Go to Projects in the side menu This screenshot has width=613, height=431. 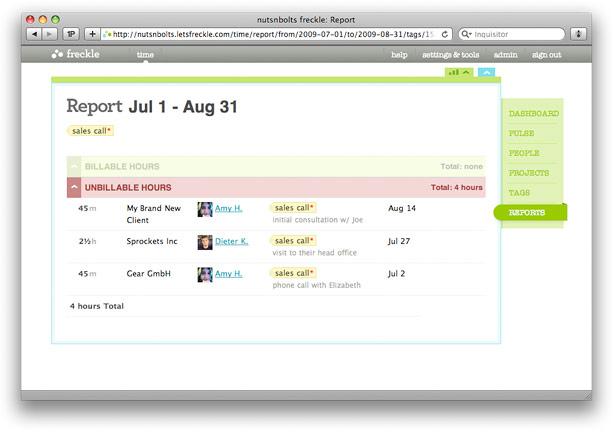[x=528, y=173]
